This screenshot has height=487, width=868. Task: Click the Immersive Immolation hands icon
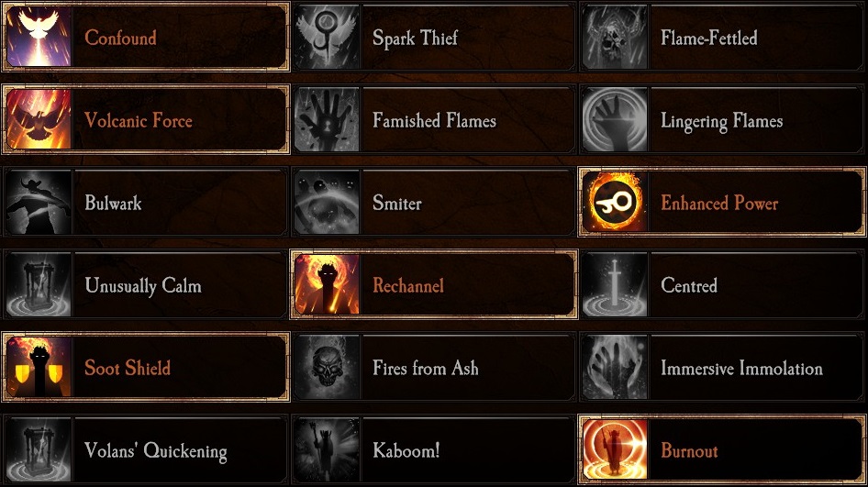coord(615,367)
